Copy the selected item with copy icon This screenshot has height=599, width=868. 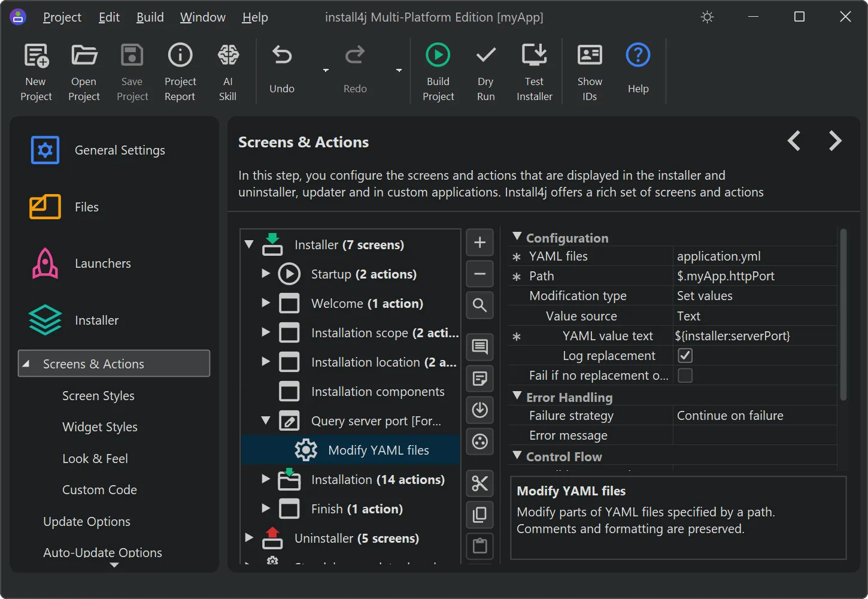pyautogui.click(x=479, y=515)
